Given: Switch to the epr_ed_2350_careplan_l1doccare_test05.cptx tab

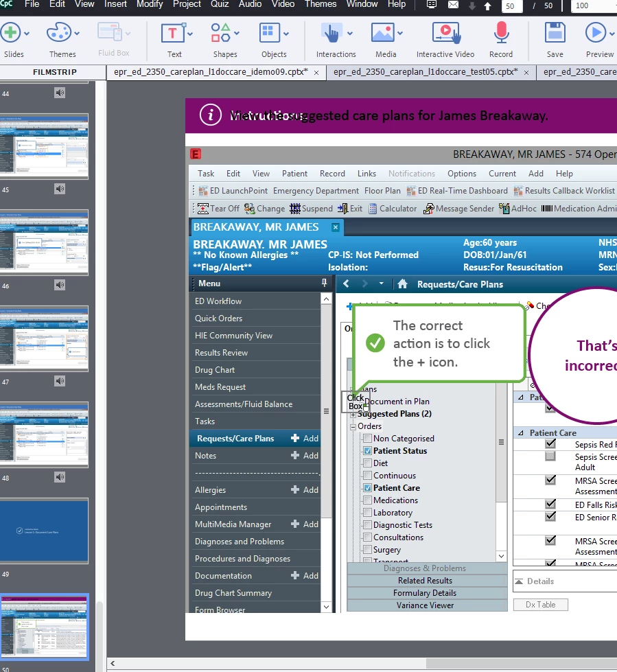Looking at the screenshot, I should pos(426,72).
